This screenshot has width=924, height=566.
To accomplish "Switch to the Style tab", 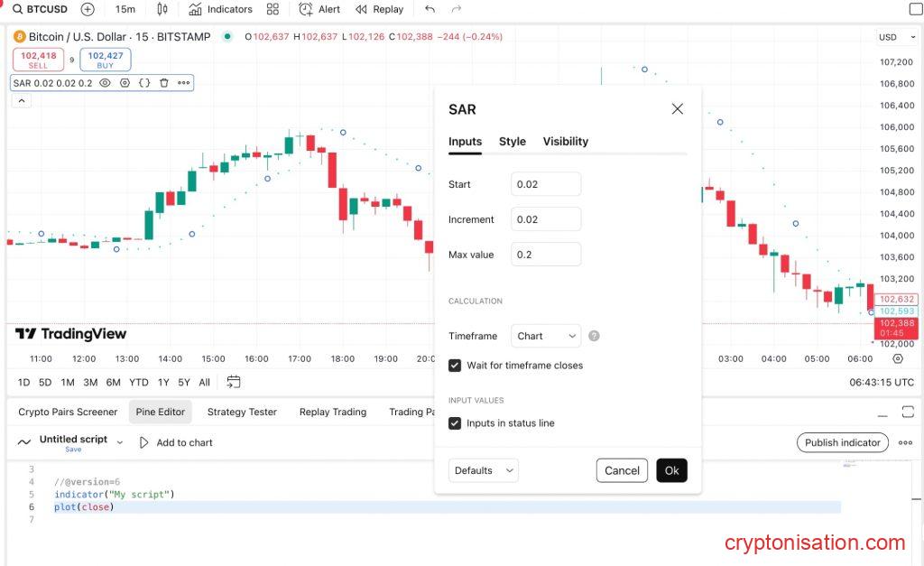I will coord(513,142).
